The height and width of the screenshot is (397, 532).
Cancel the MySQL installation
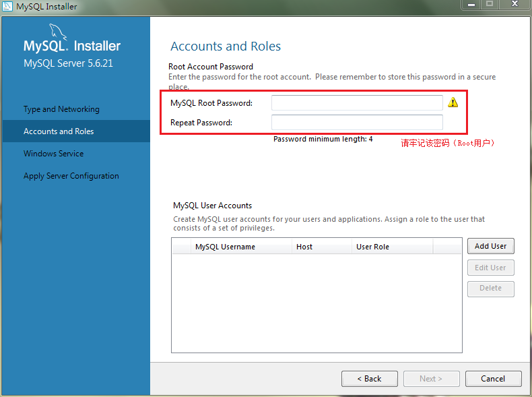493,379
